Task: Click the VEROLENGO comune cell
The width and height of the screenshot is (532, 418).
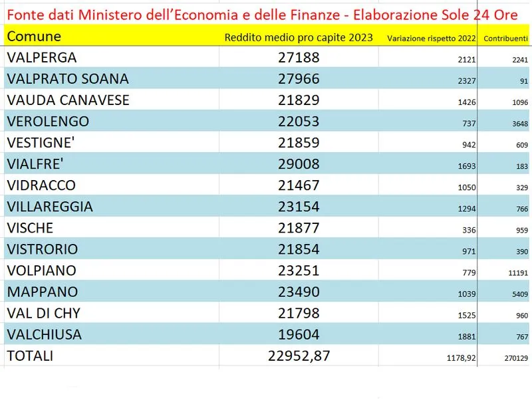Action: 47,122
